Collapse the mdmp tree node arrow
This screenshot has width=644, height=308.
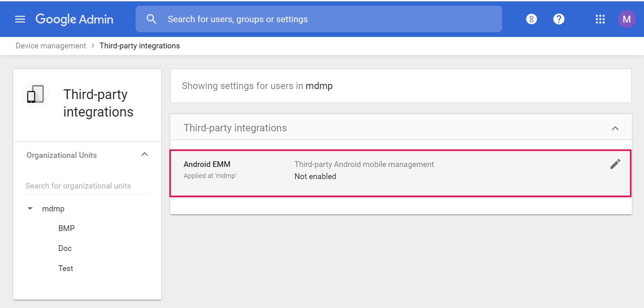[30, 209]
